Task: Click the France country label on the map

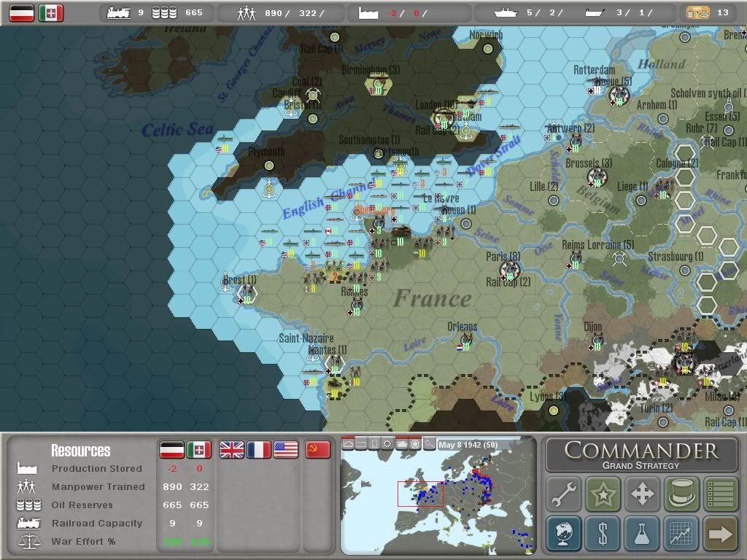Action: click(433, 298)
